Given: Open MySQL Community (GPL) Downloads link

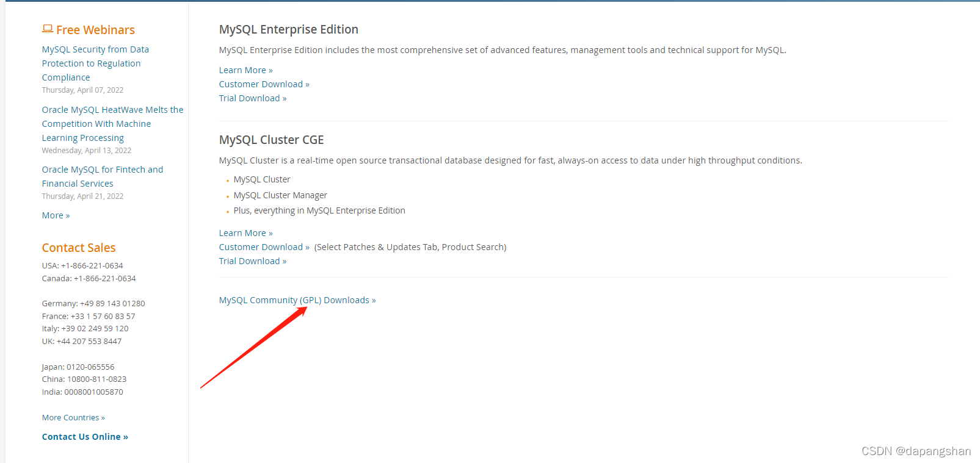Looking at the screenshot, I should click(x=297, y=300).
